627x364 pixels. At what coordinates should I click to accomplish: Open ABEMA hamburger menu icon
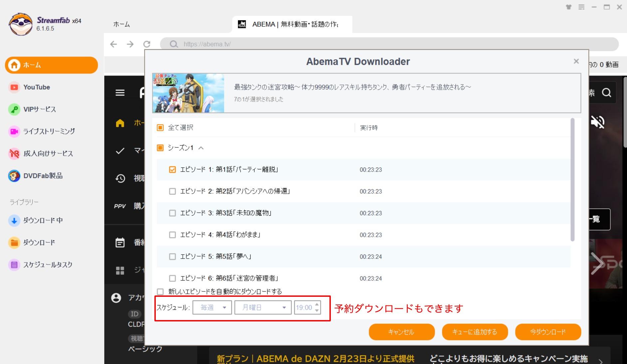click(x=120, y=92)
